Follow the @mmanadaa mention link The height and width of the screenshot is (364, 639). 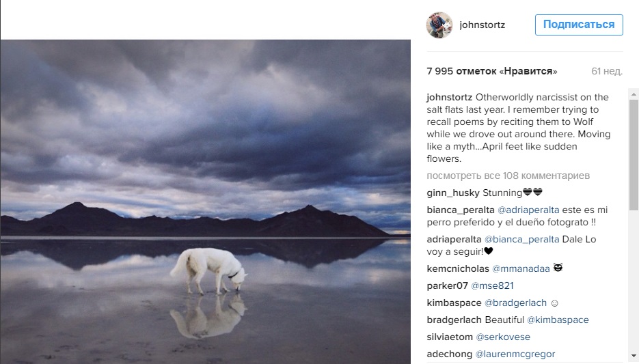click(x=521, y=268)
